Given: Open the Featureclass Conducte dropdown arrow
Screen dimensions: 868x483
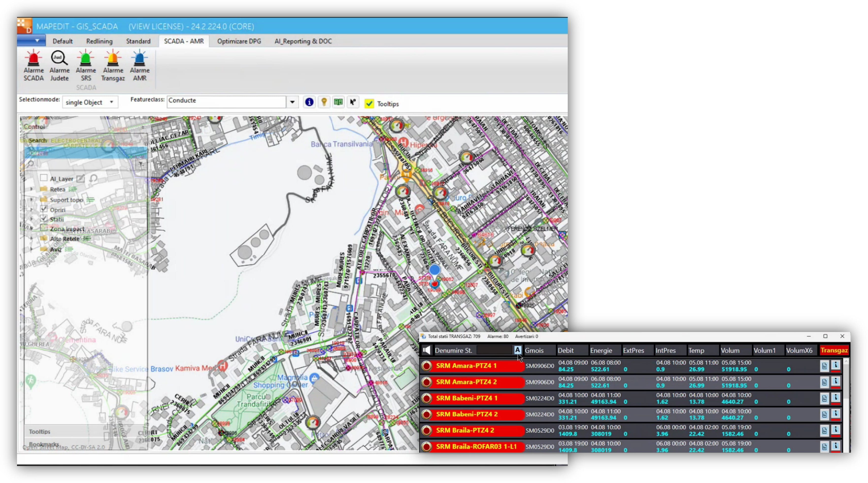Looking at the screenshot, I should coord(292,102).
